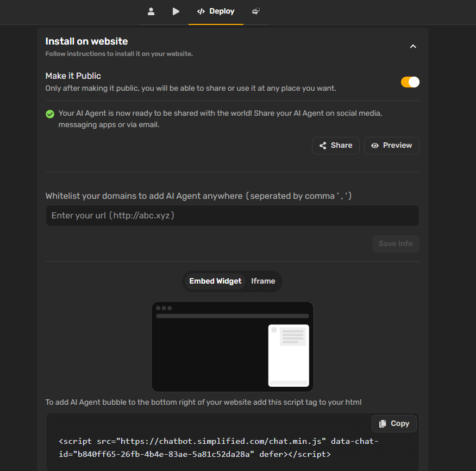The width and height of the screenshot is (476, 471).
Task: Click the 'To add AI Agent bubble' instruction text
Action: [x=203, y=402]
